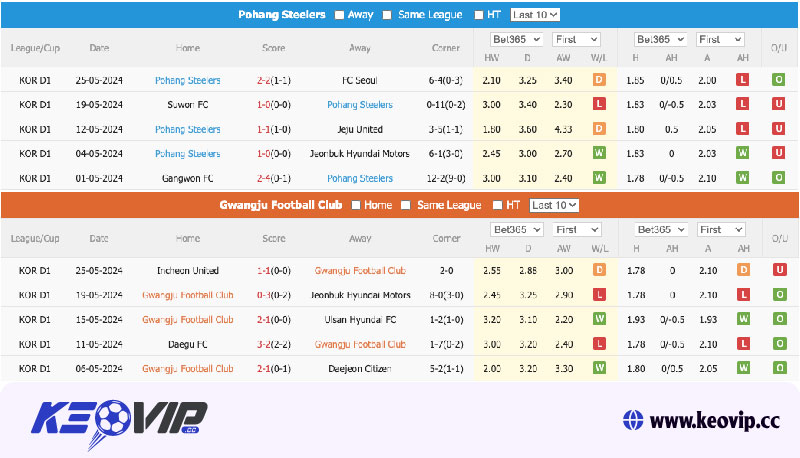Open first Bet365 dropdown in Pohang table
Image resolution: width=800 pixels, height=458 pixels.
[516, 39]
